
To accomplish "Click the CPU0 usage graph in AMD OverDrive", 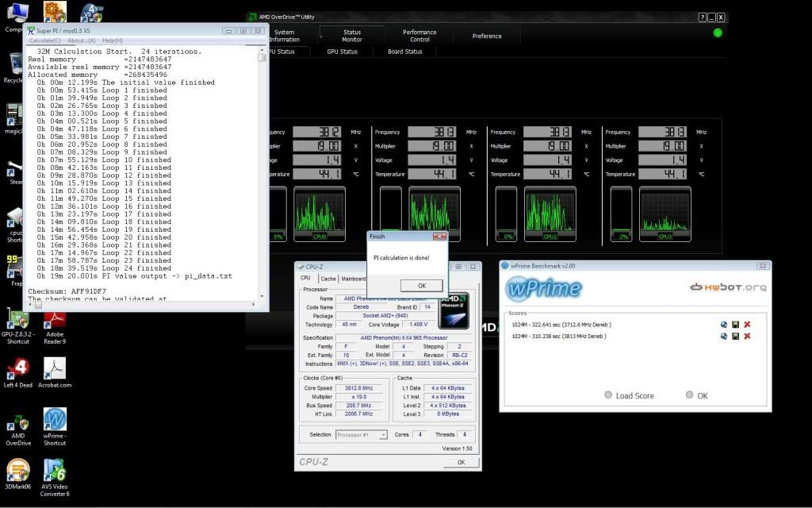I will [320, 214].
